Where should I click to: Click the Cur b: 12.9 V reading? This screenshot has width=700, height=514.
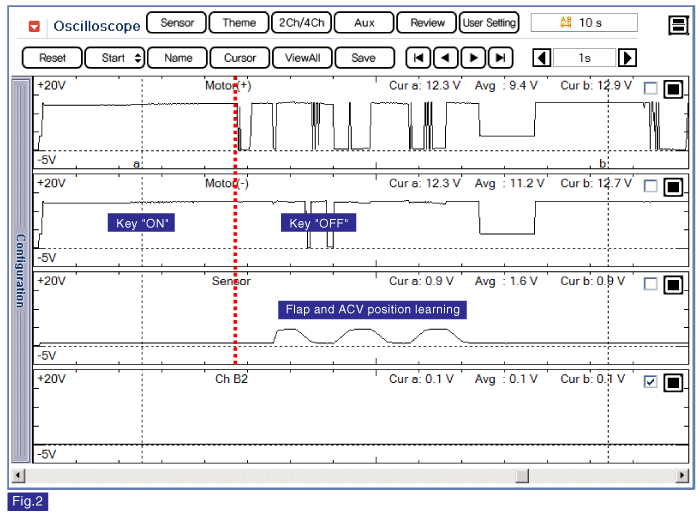(x=596, y=86)
